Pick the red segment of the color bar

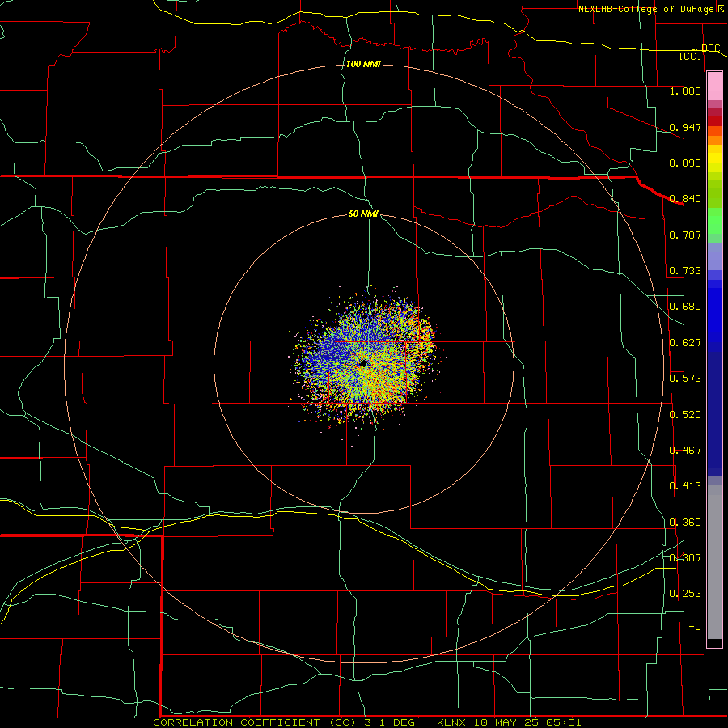(x=714, y=121)
